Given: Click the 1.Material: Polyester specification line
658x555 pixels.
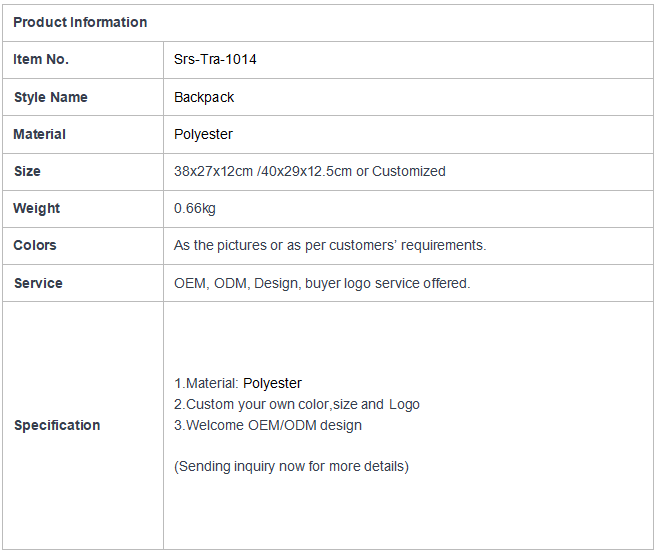Looking at the screenshot, I should click(238, 383).
